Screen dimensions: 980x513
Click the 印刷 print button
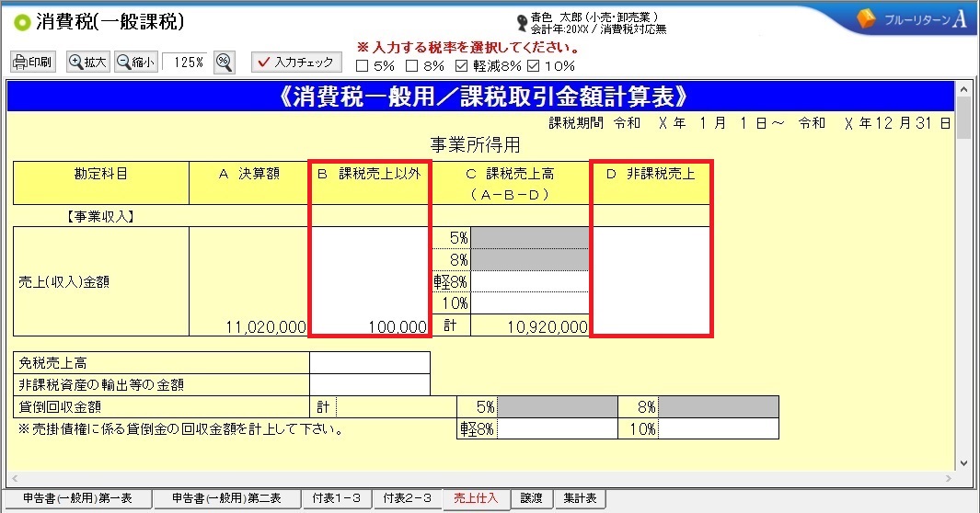pyautogui.click(x=33, y=62)
